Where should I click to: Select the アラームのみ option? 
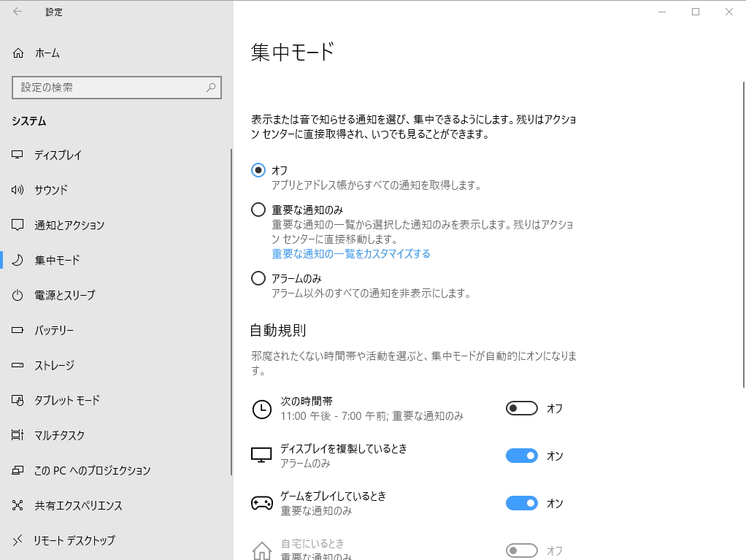click(x=258, y=278)
